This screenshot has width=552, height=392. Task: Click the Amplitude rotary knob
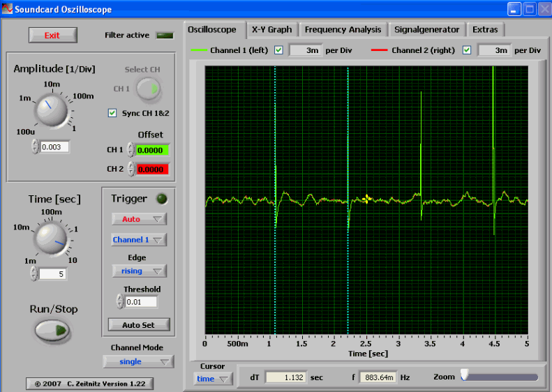[x=52, y=110]
